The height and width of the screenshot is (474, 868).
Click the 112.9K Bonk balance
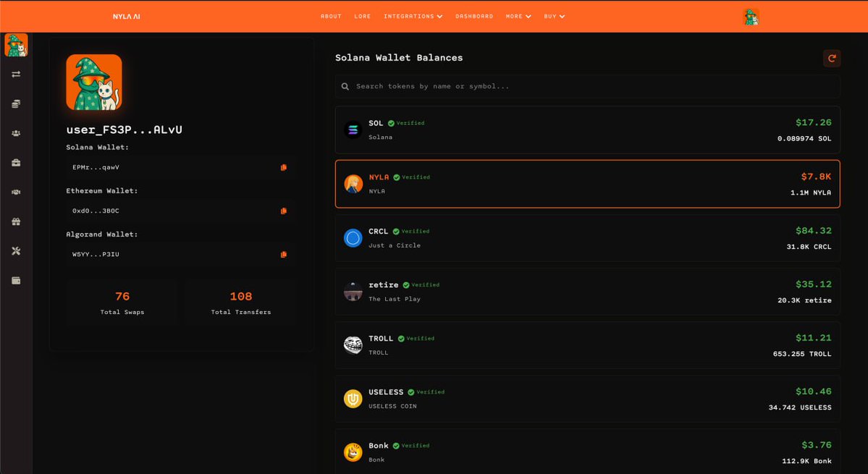pos(806,461)
